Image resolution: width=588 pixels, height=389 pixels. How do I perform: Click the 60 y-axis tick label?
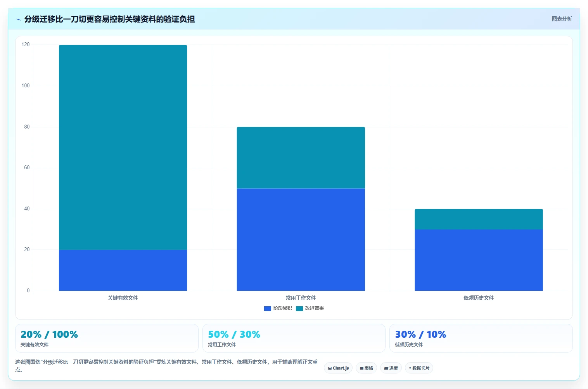tap(27, 168)
